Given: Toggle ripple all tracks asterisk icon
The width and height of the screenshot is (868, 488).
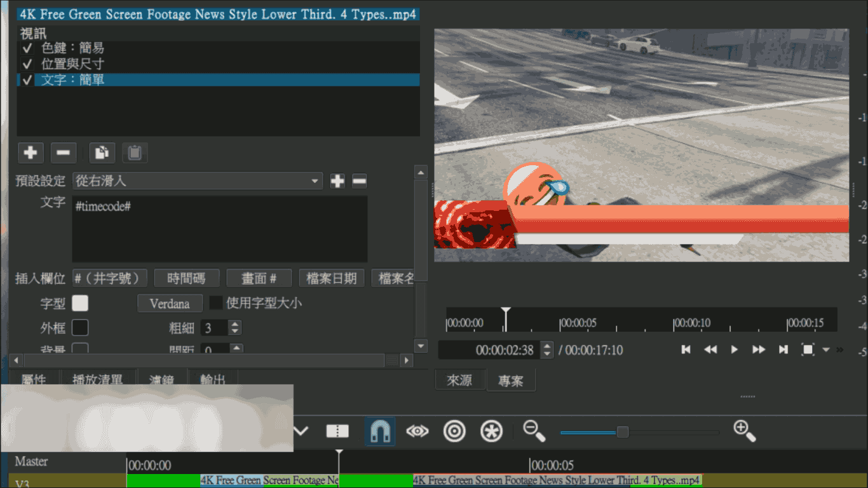Looking at the screenshot, I should tap(491, 431).
